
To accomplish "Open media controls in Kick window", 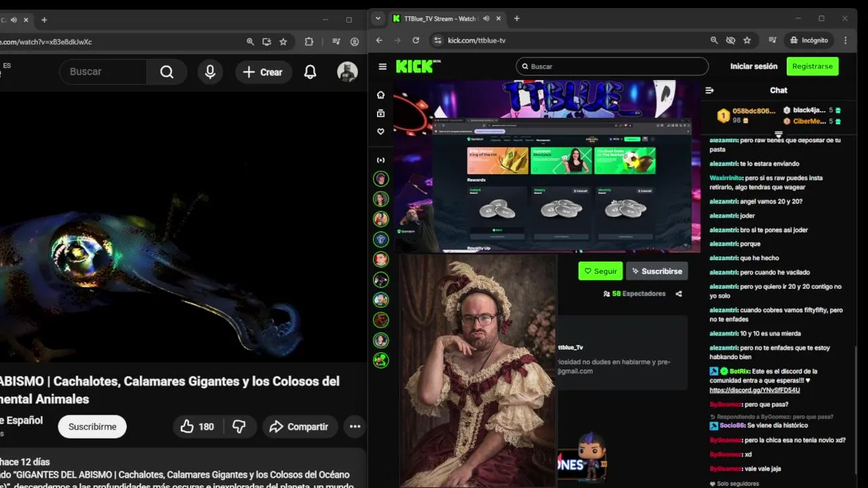I will (x=772, y=41).
